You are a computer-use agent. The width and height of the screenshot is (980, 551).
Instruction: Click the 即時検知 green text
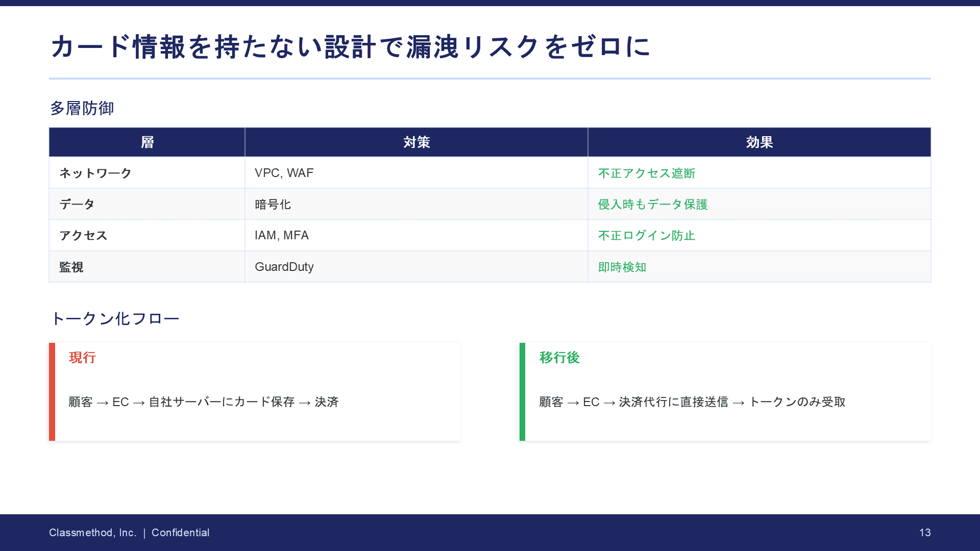point(622,267)
